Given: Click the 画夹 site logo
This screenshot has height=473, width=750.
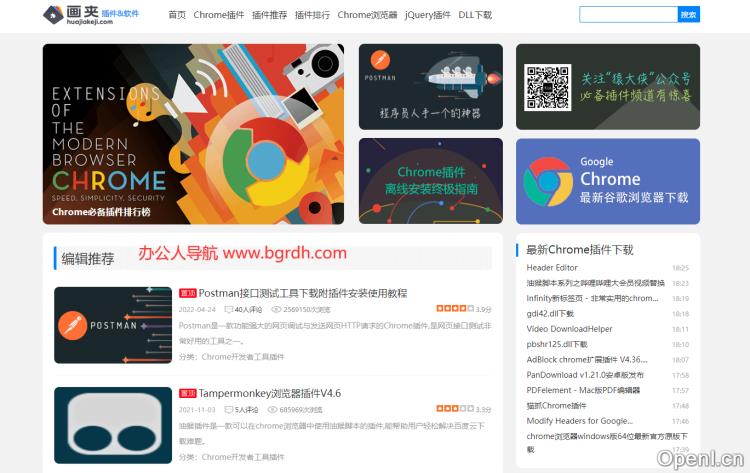Looking at the screenshot, I should point(92,15).
